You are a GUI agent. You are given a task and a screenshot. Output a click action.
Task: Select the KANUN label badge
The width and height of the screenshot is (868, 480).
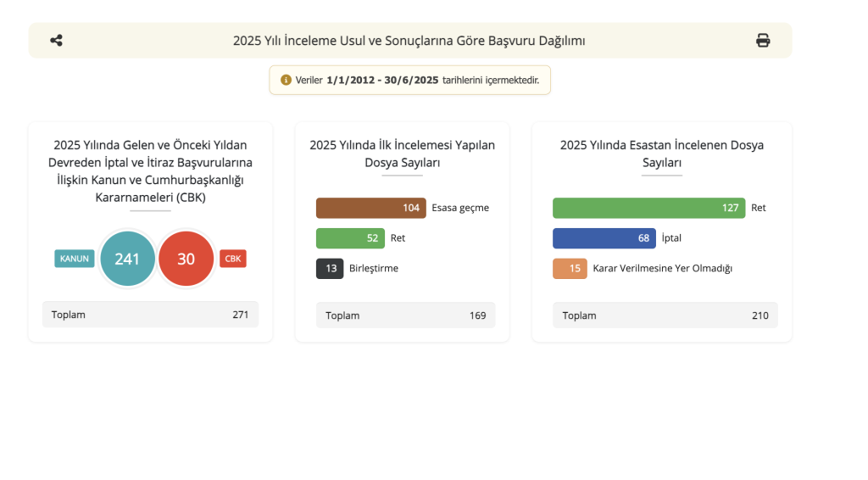tap(75, 259)
